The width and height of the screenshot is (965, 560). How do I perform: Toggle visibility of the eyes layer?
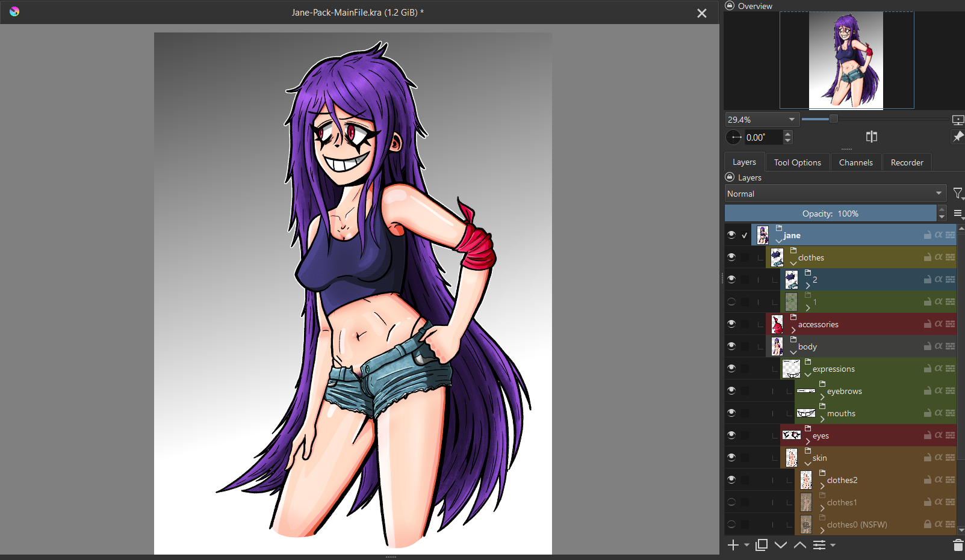[731, 435]
